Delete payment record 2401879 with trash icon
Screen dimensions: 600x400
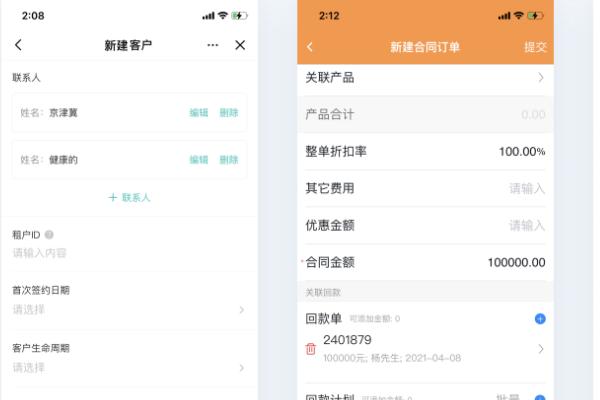pos(311,349)
